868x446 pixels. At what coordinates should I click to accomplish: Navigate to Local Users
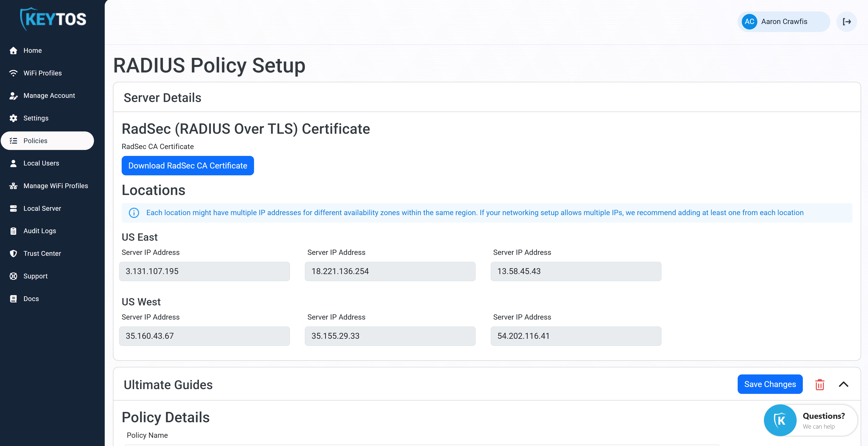coord(41,163)
